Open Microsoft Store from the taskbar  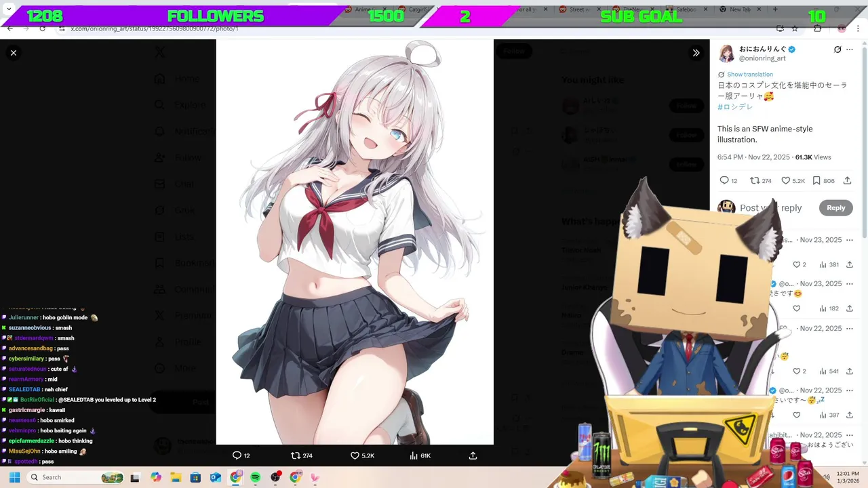coord(195,477)
